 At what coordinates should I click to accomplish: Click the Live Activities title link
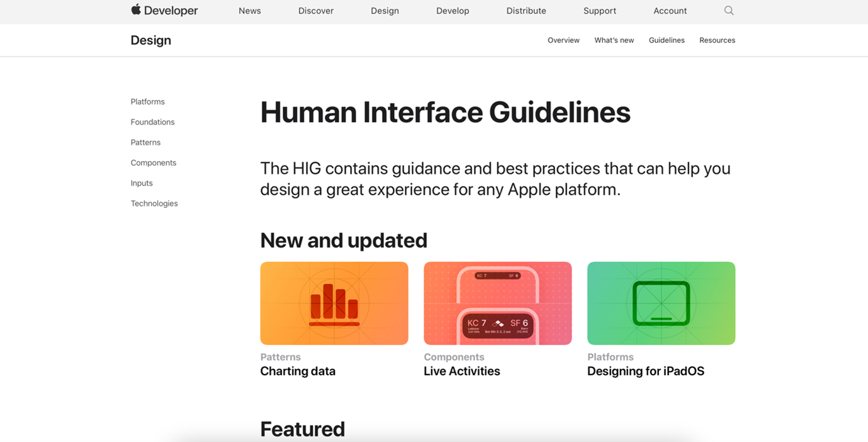click(462, 371)
